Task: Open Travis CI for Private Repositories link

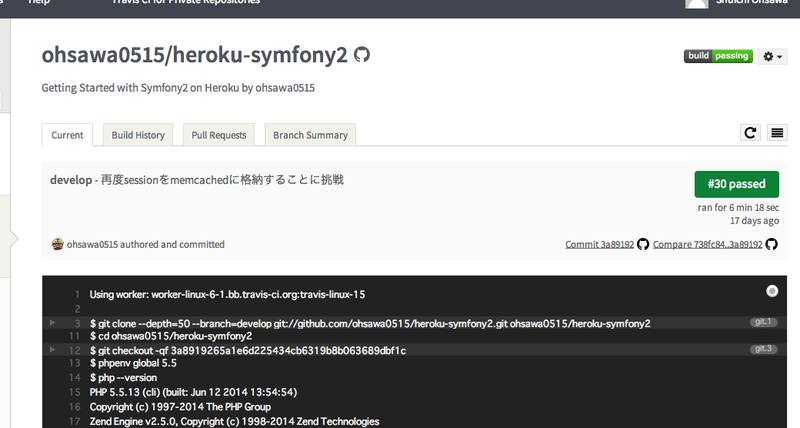Action: [x=186, y=3]
